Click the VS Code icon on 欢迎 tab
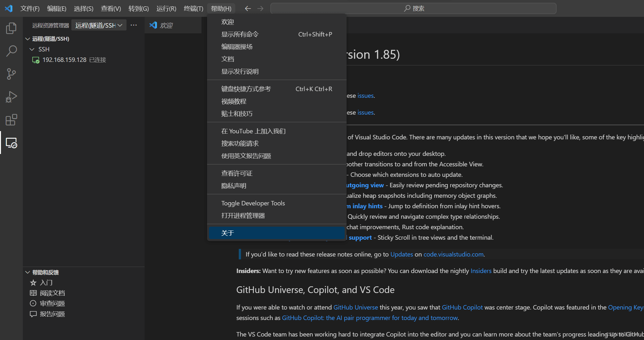The width and height of the screenshot is (644, 340). click(x=153, y=25)
